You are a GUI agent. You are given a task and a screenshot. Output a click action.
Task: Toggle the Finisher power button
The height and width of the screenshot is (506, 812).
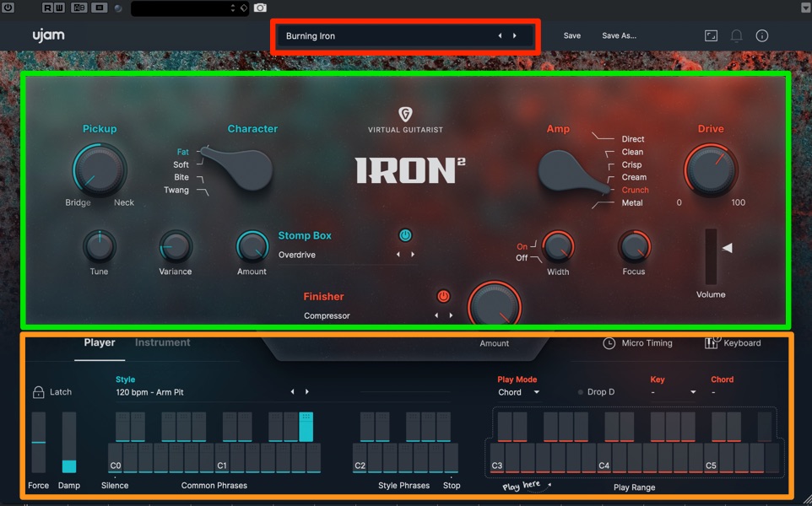pos(443,297)
